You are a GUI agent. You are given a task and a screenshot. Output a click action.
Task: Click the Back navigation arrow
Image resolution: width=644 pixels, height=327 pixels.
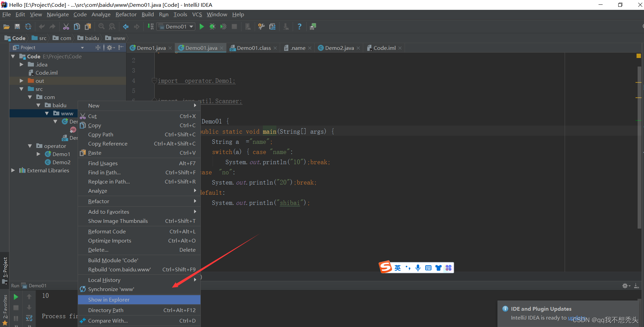(x=126, y=26)
